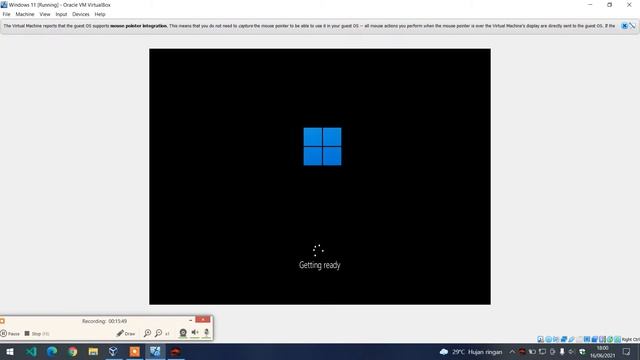Open the Machine menu
640x360 pixels.
point(25,14)
